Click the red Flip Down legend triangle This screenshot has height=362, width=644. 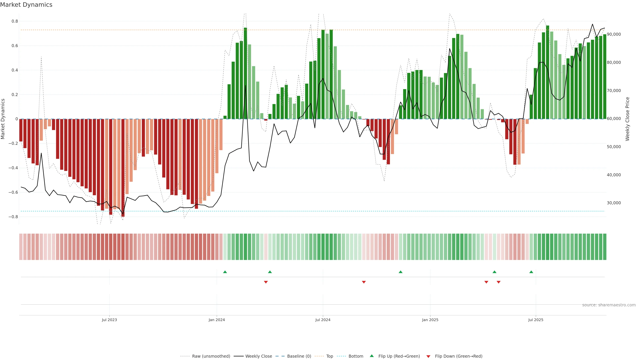tap(428, 356)
